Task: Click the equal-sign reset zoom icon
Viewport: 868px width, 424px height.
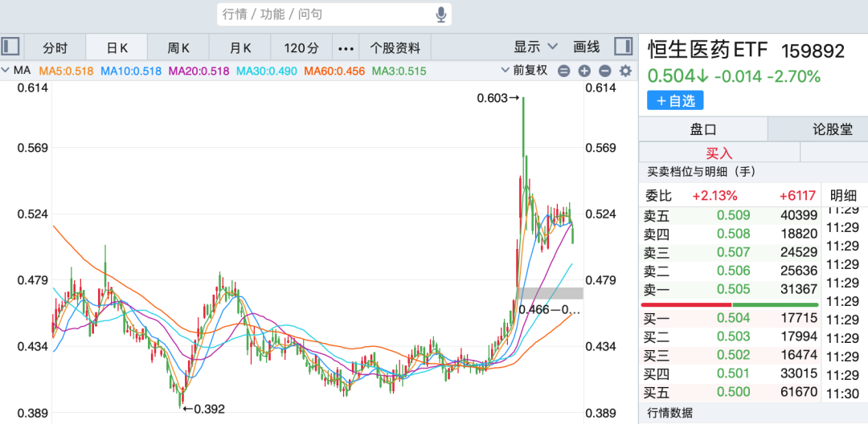Action: 563,71
